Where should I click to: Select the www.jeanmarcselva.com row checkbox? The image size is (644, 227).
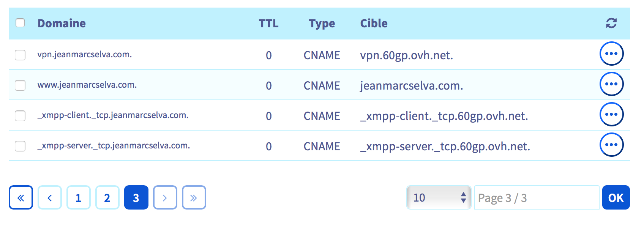point(20,85)
